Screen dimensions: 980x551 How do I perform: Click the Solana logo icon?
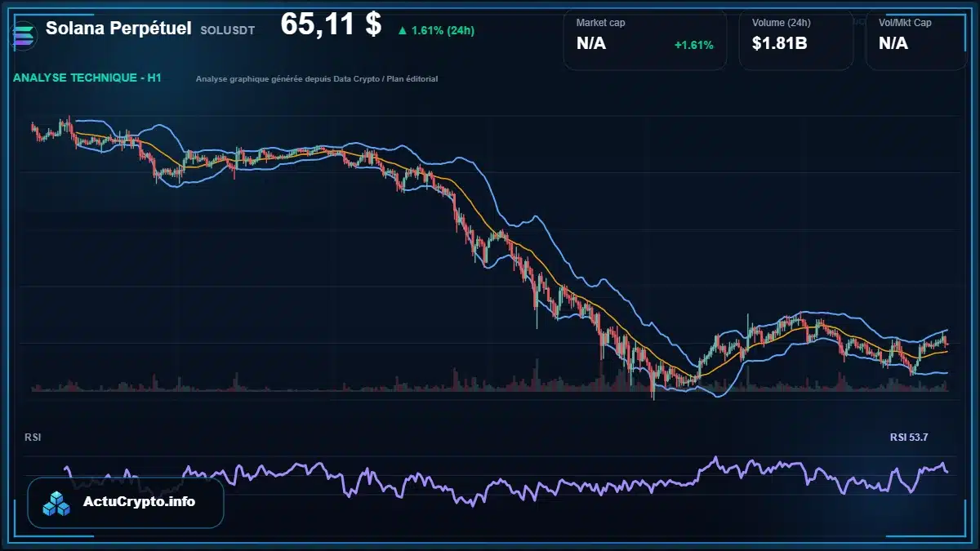(23, 35)
